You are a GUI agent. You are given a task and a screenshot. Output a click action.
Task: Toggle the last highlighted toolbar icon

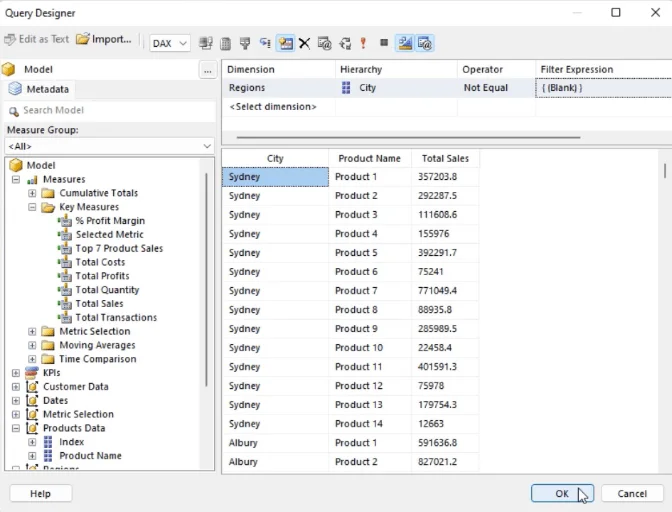pos(425,43)
